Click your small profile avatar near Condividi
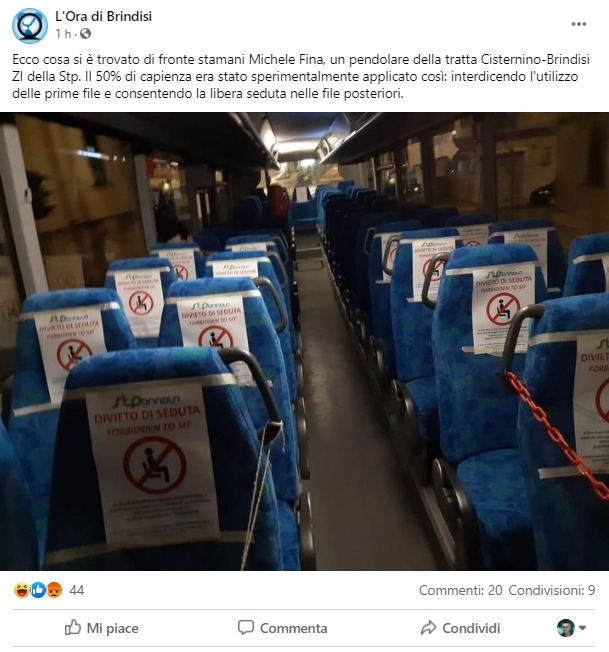The height and width of the screenshot is (652, 609). coord(566,628)
